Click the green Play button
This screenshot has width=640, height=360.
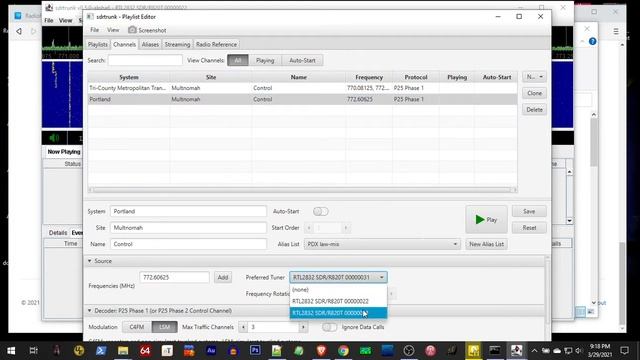pyautogui.click(x=486, y=220)
